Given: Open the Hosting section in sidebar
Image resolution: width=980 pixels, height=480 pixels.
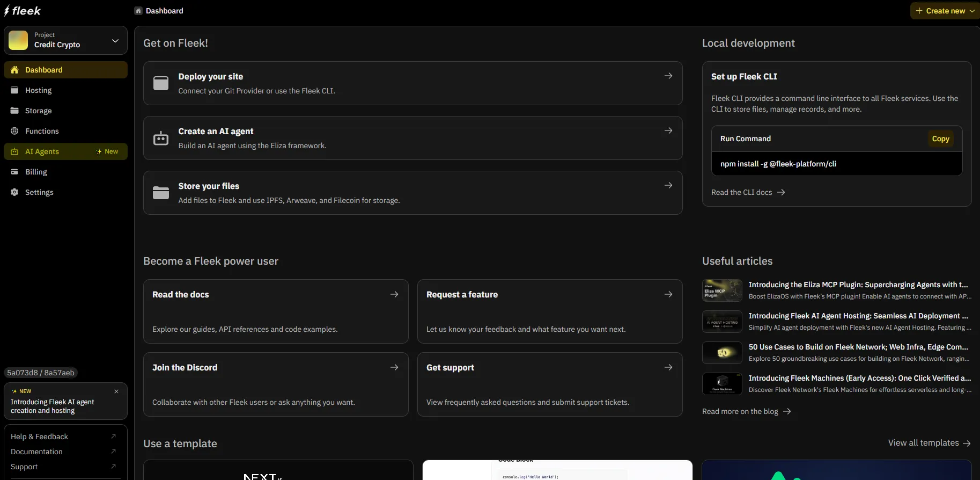Looking at the screenshot, I should (39, 90).
